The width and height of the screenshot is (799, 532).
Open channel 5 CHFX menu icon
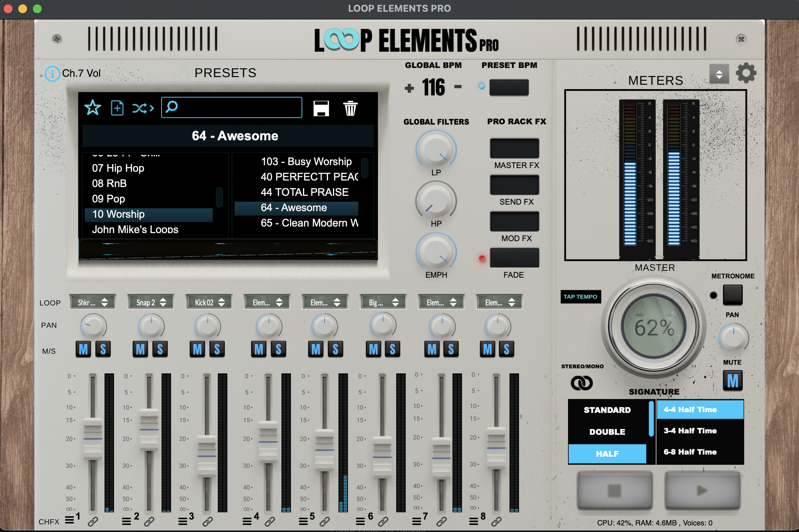coord(303,521)
